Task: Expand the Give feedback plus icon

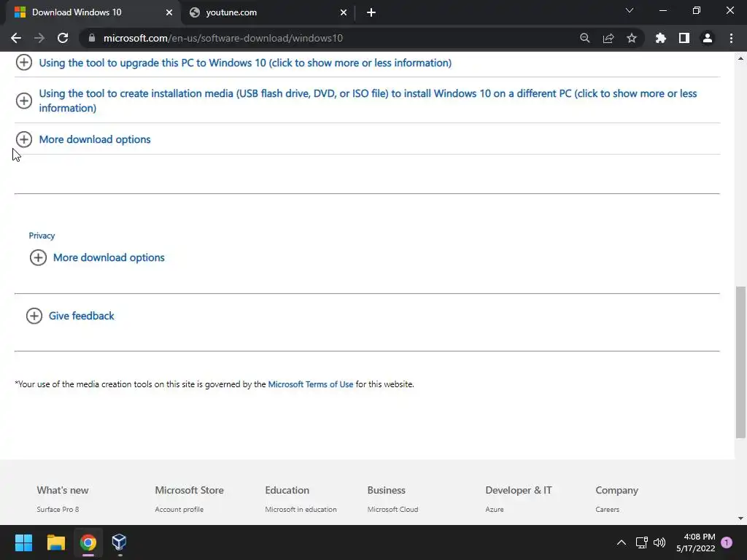Action: click(34, 316)
